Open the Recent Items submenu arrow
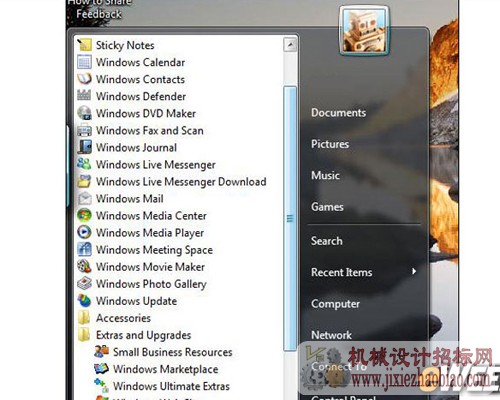Image resolution: width=500 pixels, height=400 pixels. [414, 271]
